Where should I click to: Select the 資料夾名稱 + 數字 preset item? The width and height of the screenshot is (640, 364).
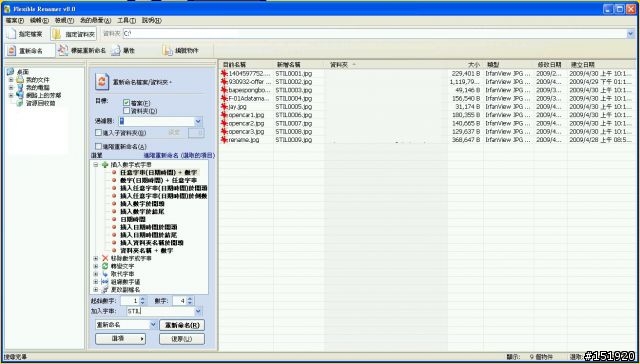point(147,250)
